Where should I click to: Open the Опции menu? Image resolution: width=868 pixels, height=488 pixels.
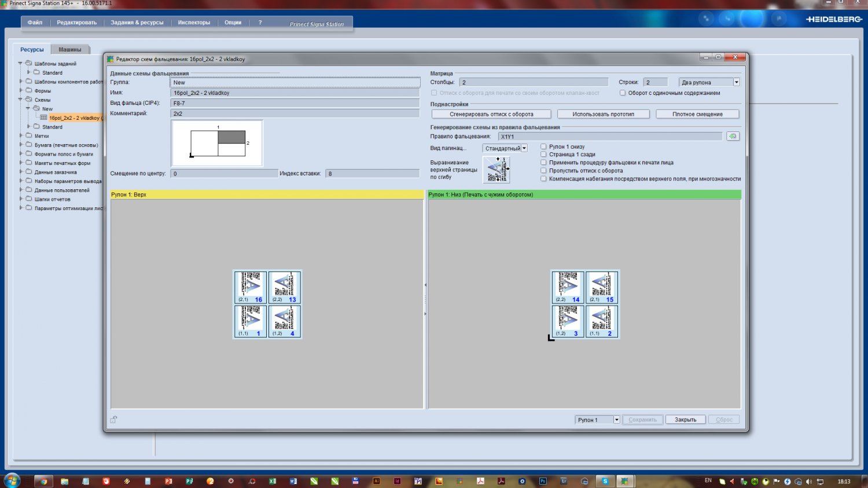(x=233, y=23)
